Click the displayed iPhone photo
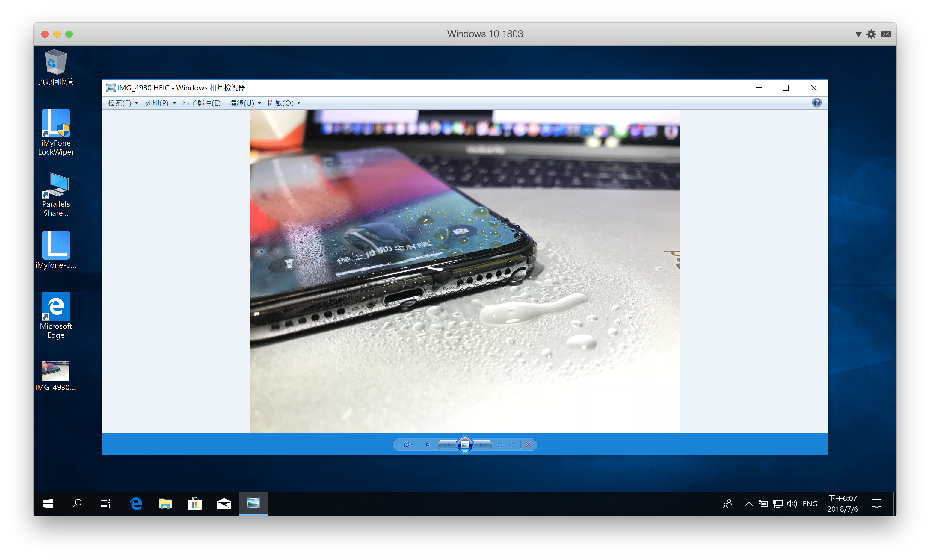Screen dimensions: 930x560 pyautogui.click(x=465, y=271)
